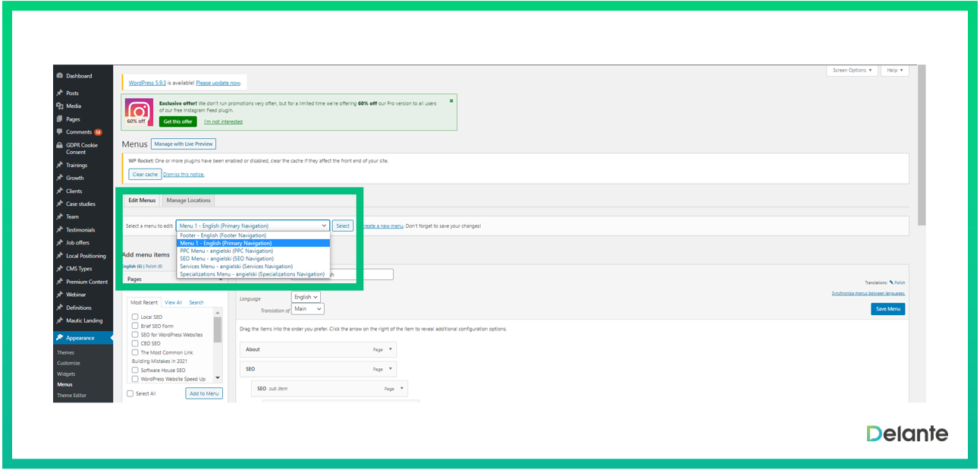This screenshot has width=980, height=470.
Task: Click the Testimonials pin icon
Action: 59,229
